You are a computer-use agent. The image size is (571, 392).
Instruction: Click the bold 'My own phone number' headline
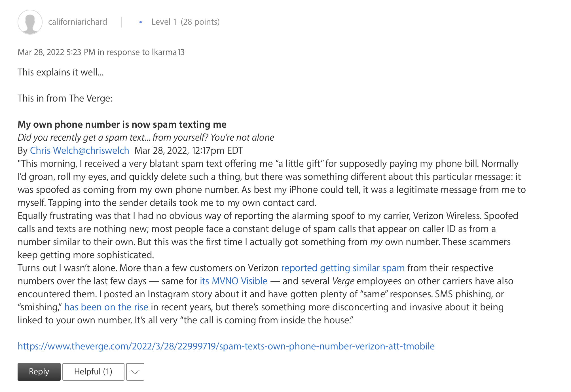coord(122,124)
